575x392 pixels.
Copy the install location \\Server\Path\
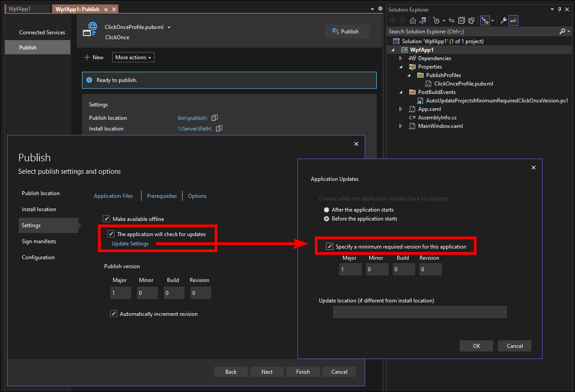219,128
